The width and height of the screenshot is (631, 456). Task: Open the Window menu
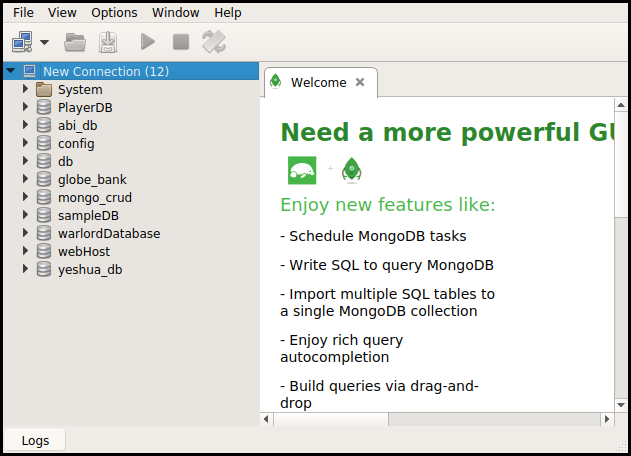175,13
